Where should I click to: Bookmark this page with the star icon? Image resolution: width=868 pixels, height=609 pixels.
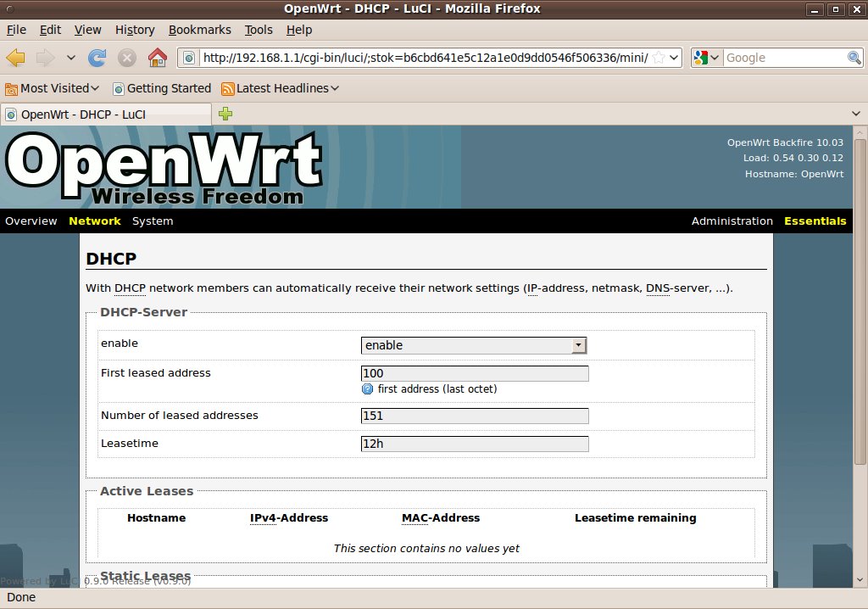(659, 58)
